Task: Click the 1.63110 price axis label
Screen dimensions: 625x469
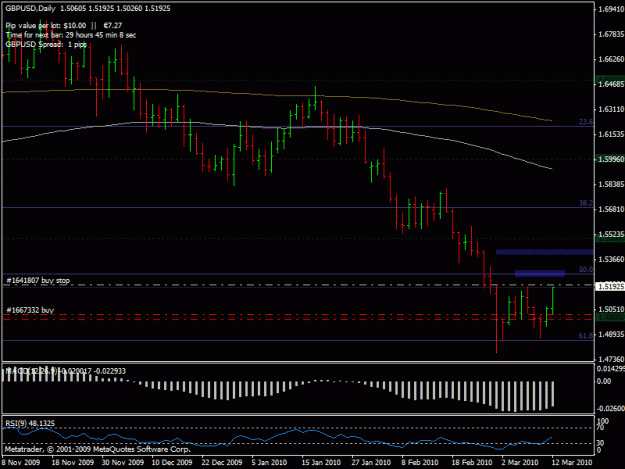Action: [x=611, y=109]
